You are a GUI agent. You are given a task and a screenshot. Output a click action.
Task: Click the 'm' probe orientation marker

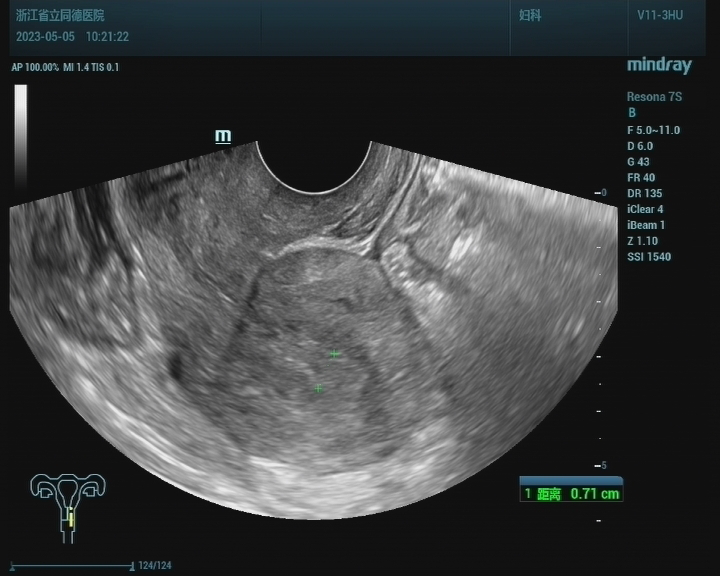point(223,136)
